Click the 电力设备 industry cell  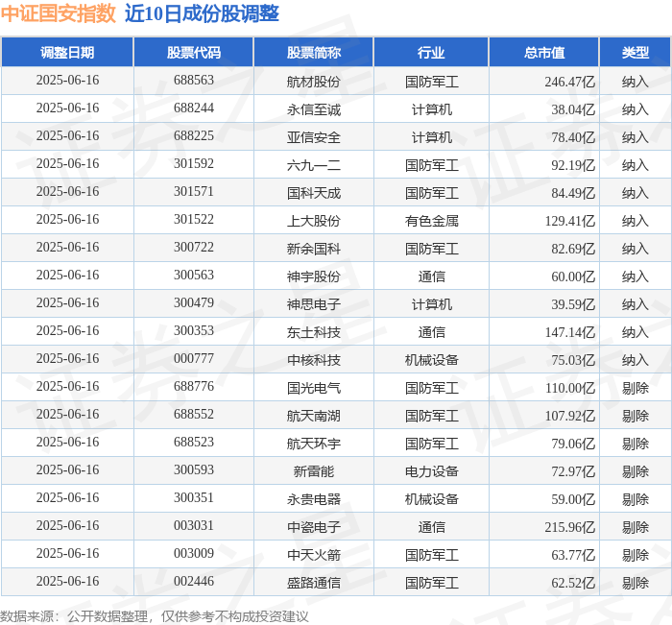[x=432, y=471]
